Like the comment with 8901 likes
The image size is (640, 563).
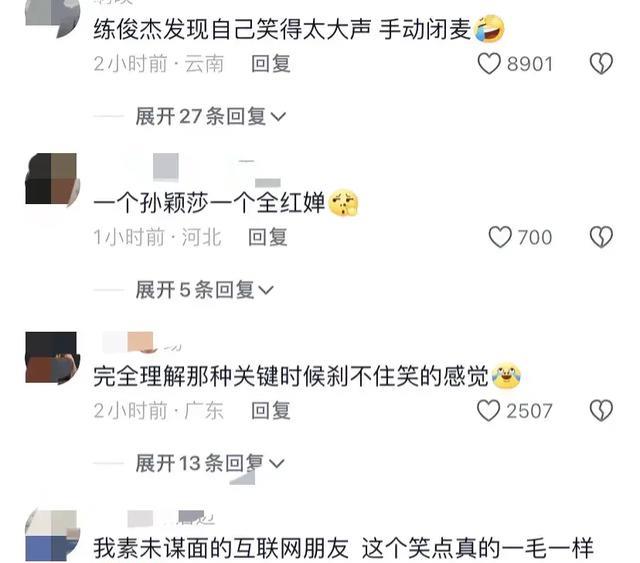pos(489,64)
